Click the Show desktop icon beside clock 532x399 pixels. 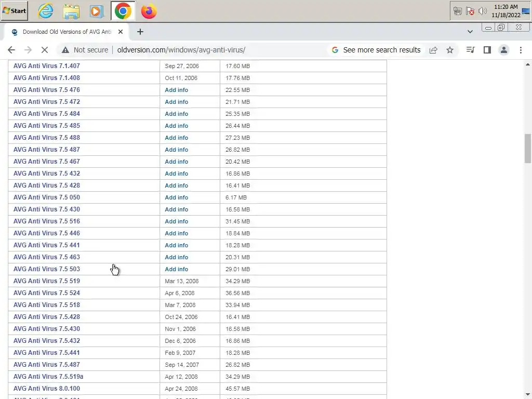[x=526, y=11]
